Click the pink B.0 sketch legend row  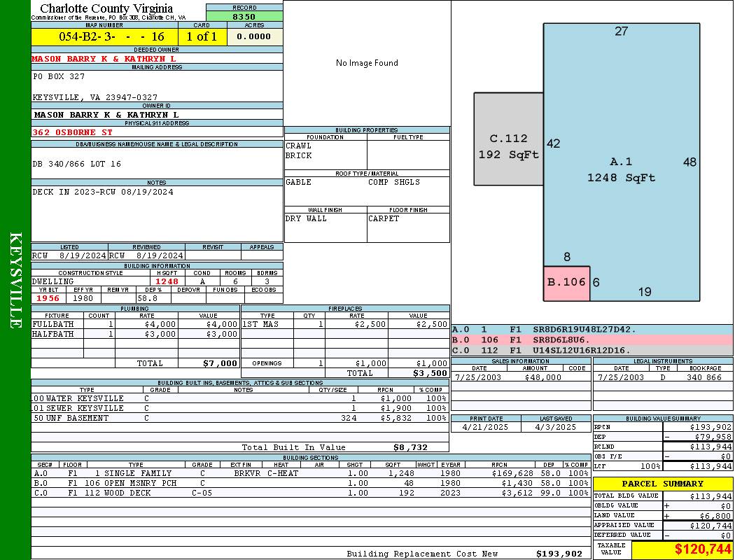click(x=591, y=339)
